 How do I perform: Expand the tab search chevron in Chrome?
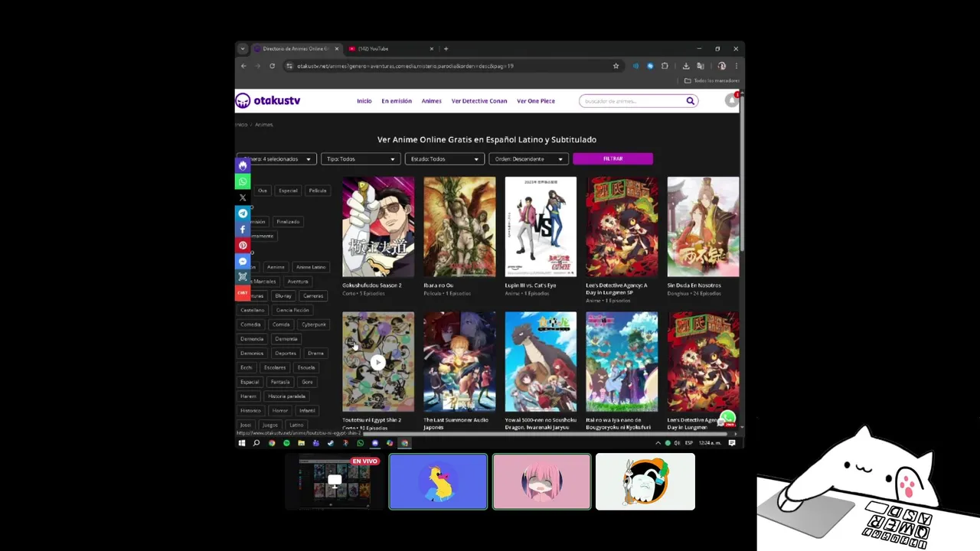(x=243, y=49)
